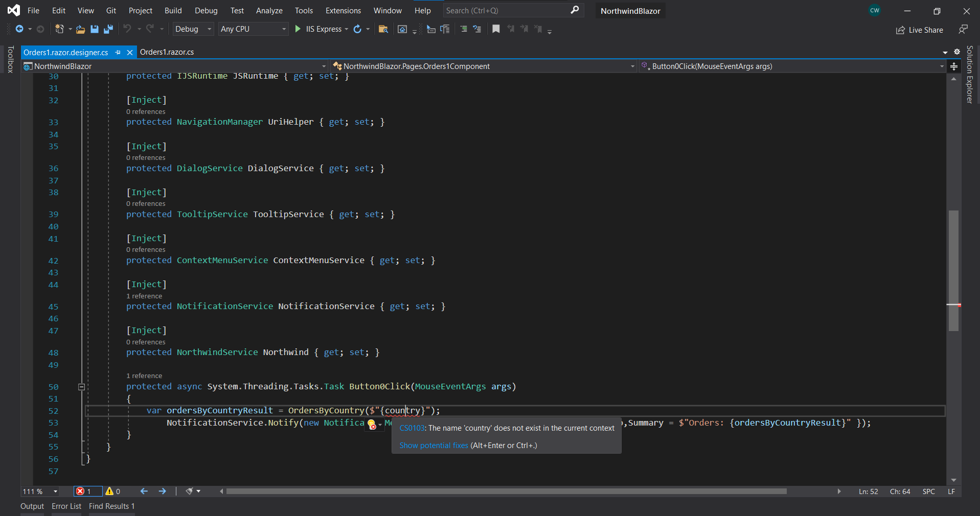Select the Save All icon
This screenshot has height=516, width=980.
pyautogui.click(x=108, y=29)
